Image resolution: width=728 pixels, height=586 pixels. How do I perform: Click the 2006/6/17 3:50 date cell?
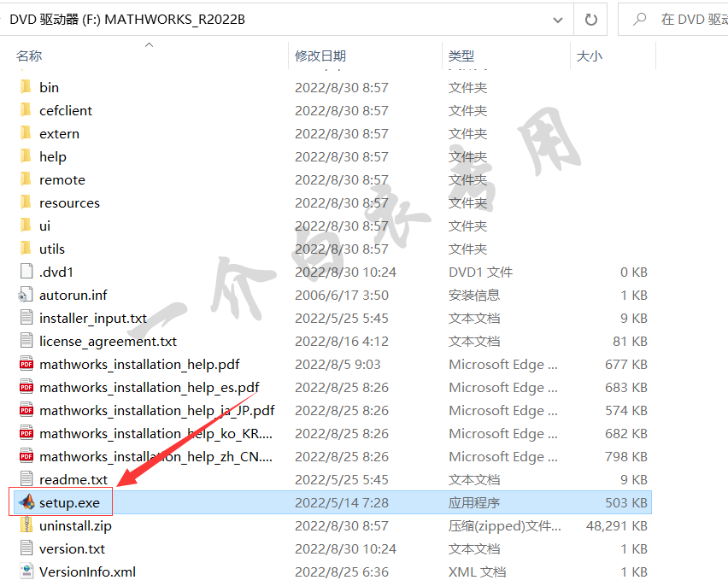click(x=342, y=296)
